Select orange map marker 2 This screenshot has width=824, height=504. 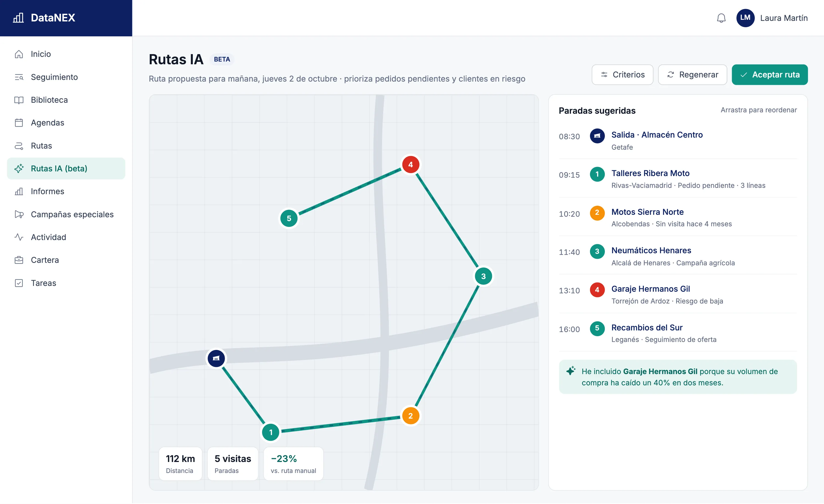click(410, 416)
